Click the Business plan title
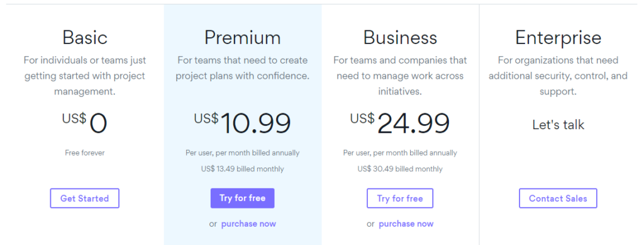This screenshot has width=644, height=245. 400,37
